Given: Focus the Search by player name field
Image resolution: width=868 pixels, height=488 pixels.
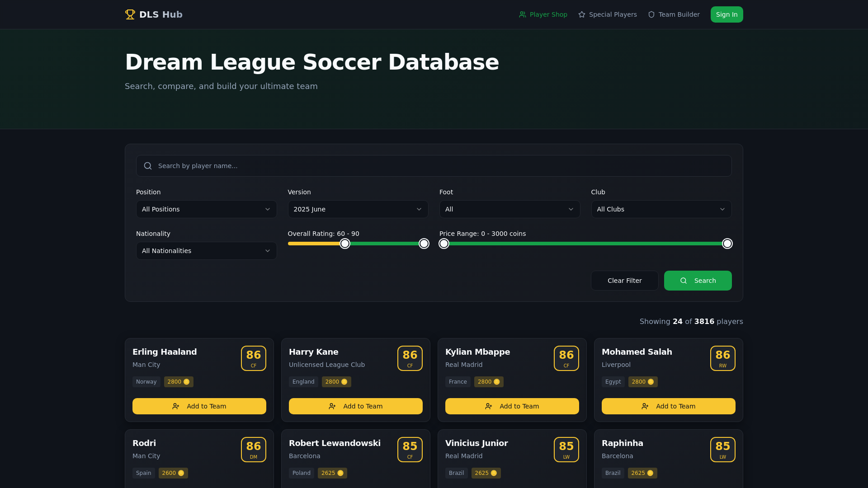Looking at the screenshot, I should pos(434,166).
